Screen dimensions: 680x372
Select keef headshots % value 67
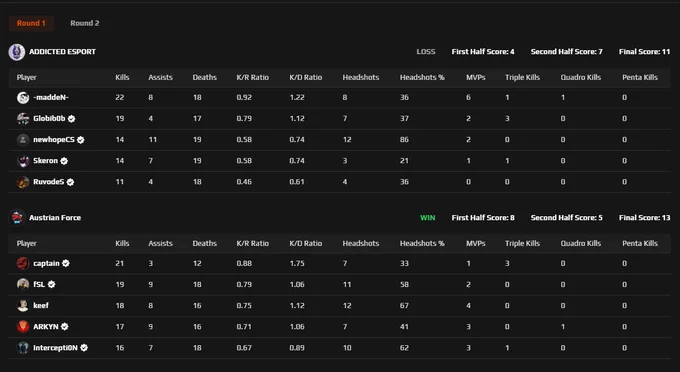(404, 306)
